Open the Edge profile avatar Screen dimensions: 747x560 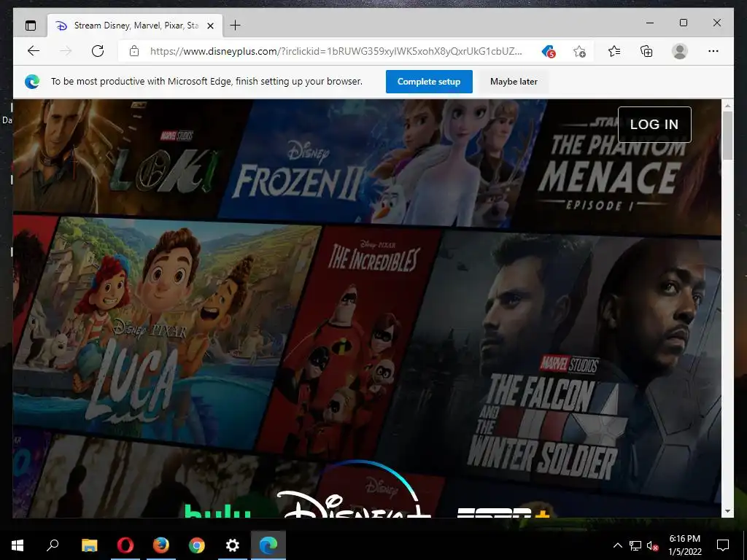[679, 51]
